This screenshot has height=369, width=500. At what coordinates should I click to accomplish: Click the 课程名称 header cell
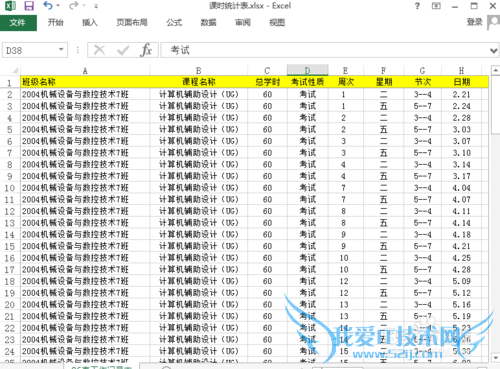(198, 82)
